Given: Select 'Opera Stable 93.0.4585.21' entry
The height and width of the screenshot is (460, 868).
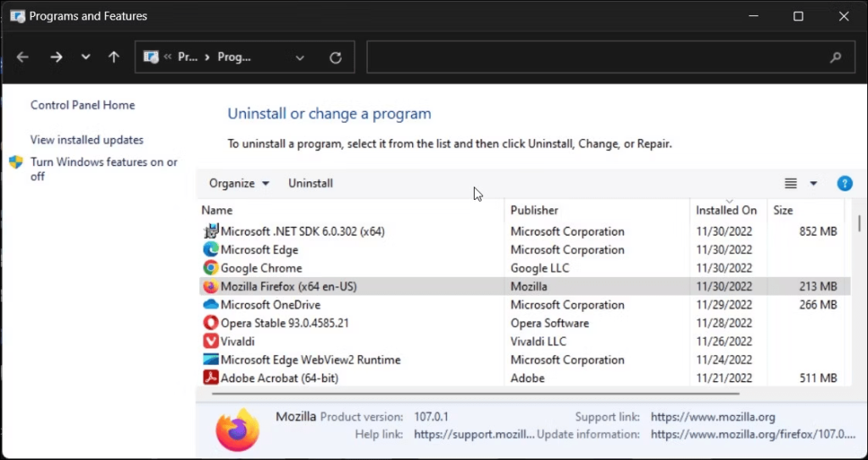Looking at the screenshot, I should pos(285,324).
